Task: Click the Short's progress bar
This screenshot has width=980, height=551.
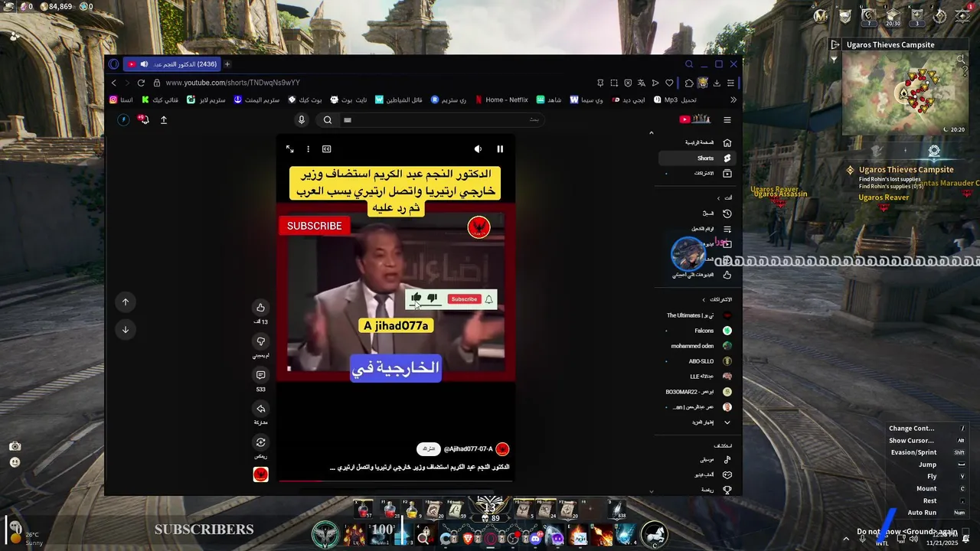Action: coord(396,481)
